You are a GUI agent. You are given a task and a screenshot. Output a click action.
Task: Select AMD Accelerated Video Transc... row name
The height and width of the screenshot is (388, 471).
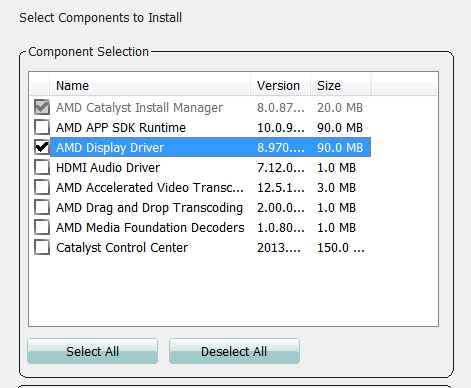[150, 188]
